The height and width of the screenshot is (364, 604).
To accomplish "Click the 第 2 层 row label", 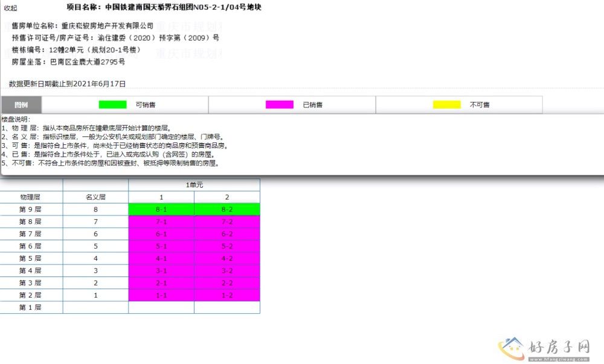I will coord(30,295).
